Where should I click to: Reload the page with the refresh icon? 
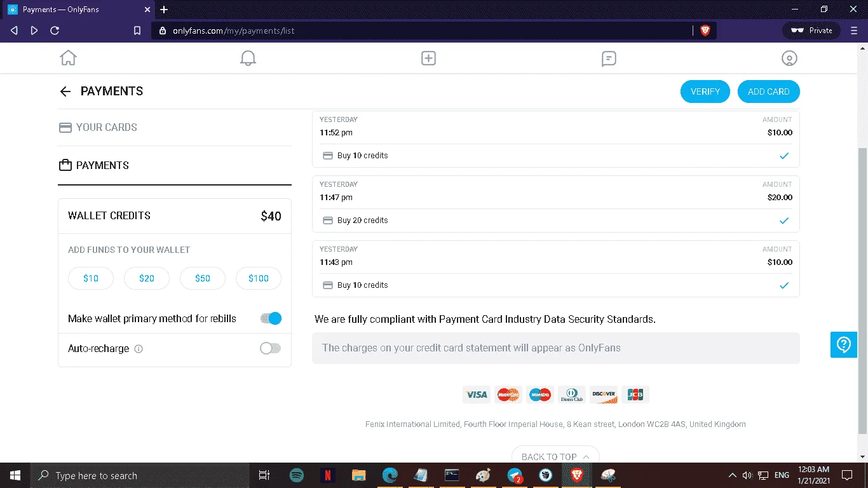(x=55, y=30)
